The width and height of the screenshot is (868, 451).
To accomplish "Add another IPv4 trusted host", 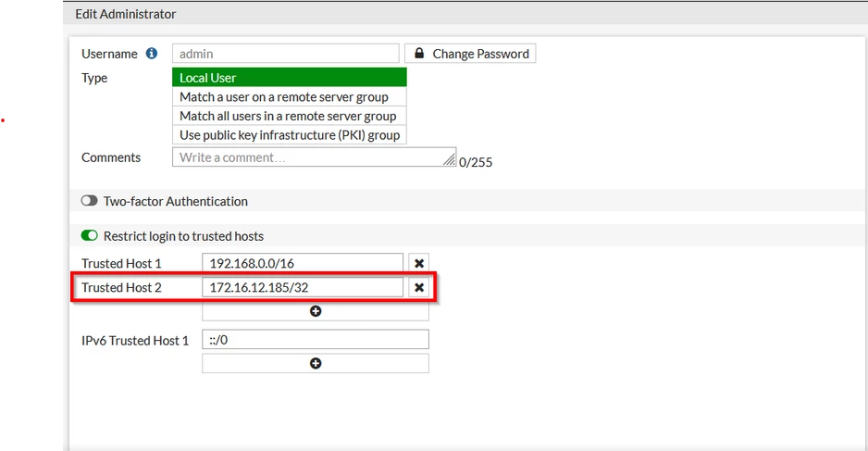I will pyautogui.click(x=316, y=311).
